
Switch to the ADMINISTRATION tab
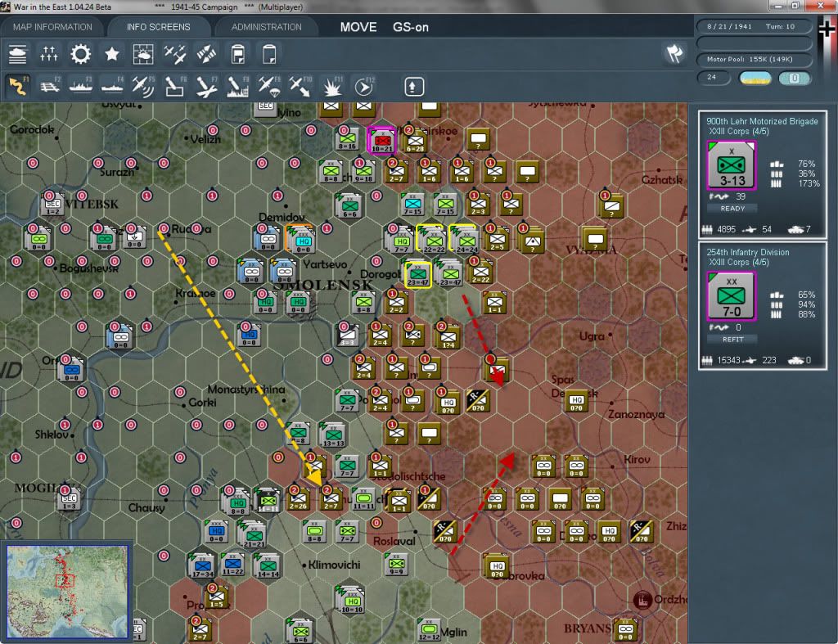pyautogui.click(x=266, y=27)
